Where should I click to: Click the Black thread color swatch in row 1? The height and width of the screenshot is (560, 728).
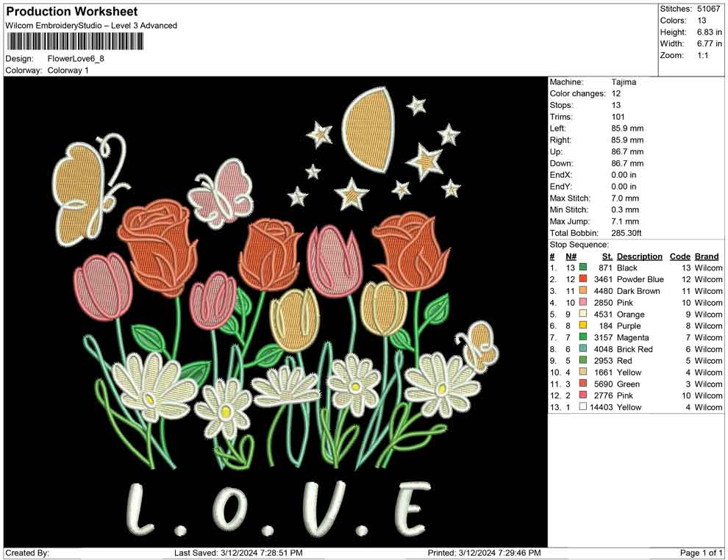tap(583, 268)
